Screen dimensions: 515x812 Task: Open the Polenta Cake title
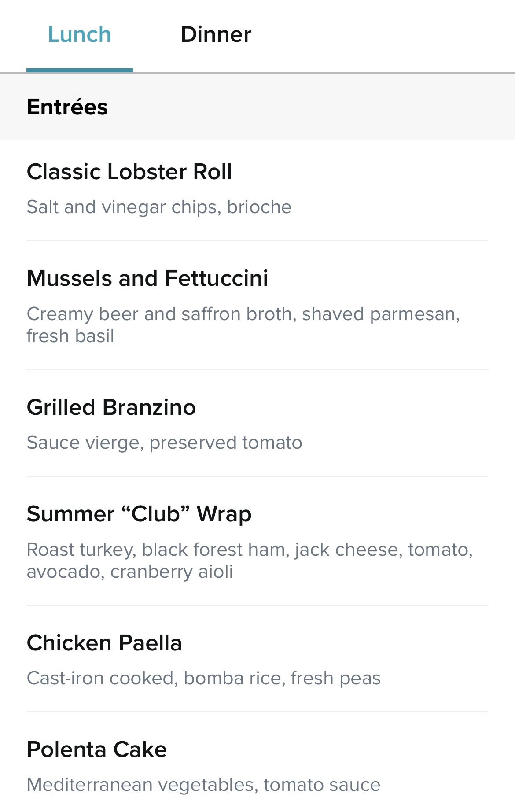(x=97, y=749)
